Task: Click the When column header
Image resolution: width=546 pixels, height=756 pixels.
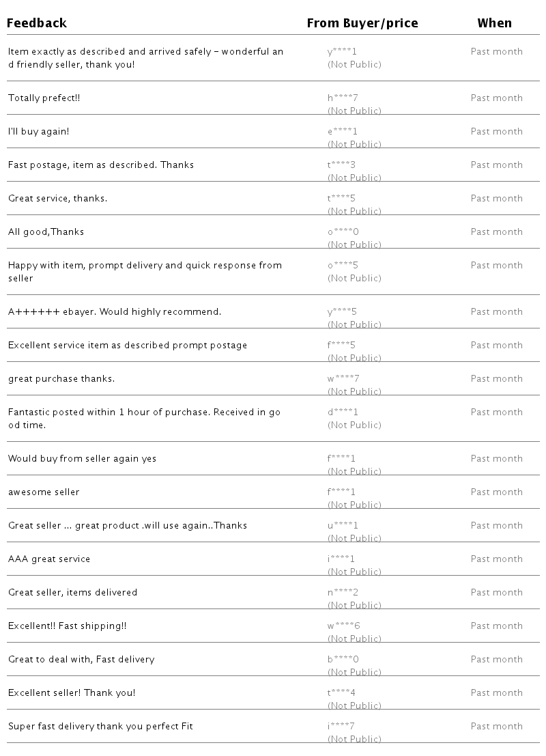Action: (x=494, y=23)
